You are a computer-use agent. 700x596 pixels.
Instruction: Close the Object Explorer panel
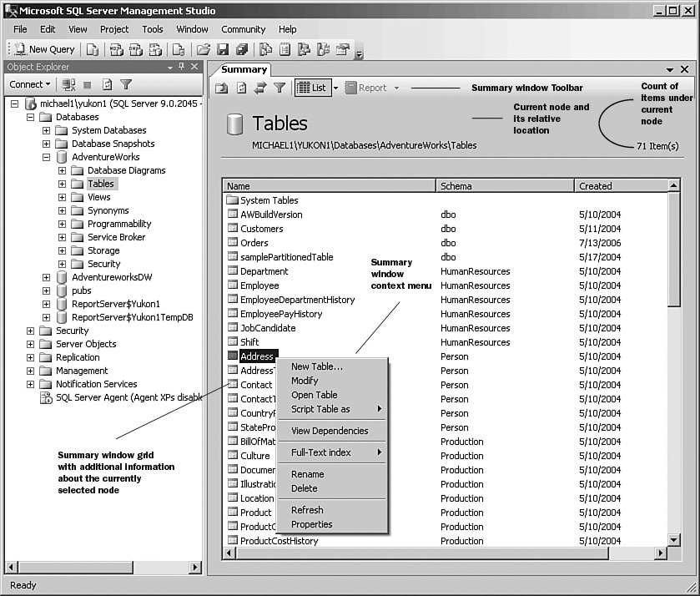click(x=194, y=67)
